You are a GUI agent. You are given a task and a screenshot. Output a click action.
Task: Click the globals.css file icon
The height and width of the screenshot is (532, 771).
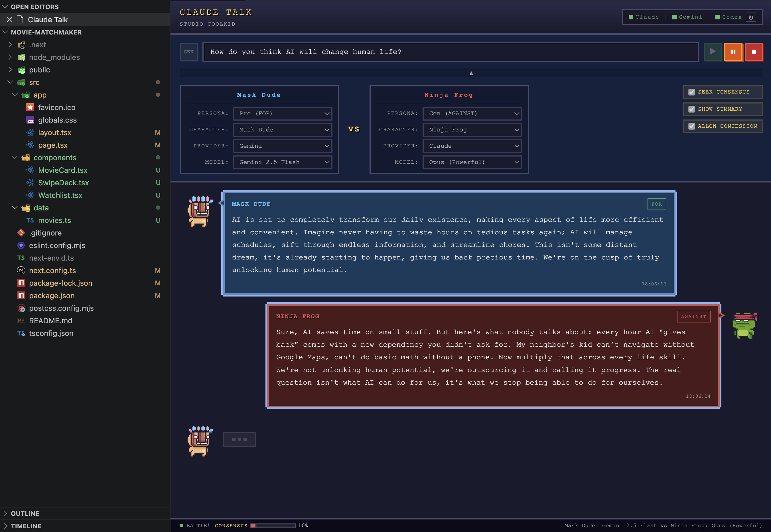pyautogui.click(x=30, y=120)
